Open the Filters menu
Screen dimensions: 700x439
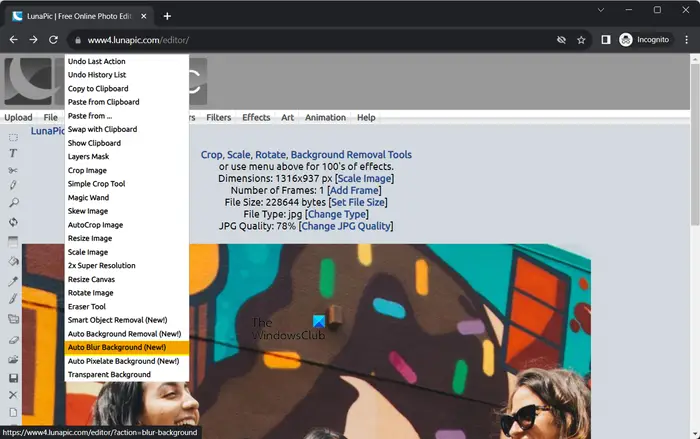[x=218, y=117]
